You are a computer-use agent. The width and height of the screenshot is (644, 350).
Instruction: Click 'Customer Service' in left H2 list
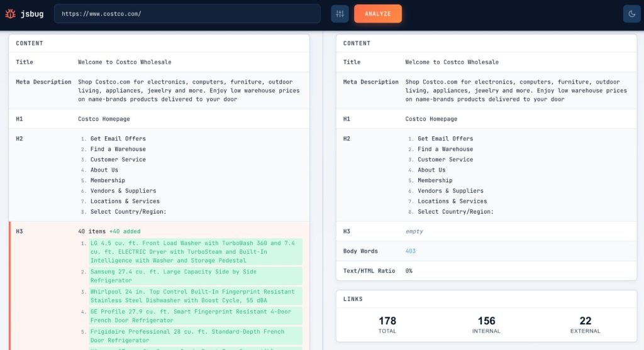tap(118, 159)
